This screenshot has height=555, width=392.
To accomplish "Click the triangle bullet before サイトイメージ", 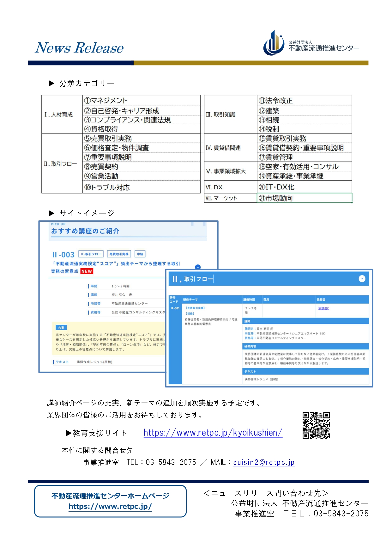I will click(51, 213).
